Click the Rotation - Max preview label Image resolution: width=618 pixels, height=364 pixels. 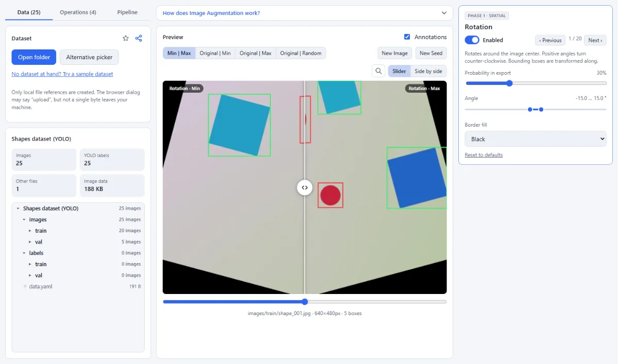coord(424,89)
